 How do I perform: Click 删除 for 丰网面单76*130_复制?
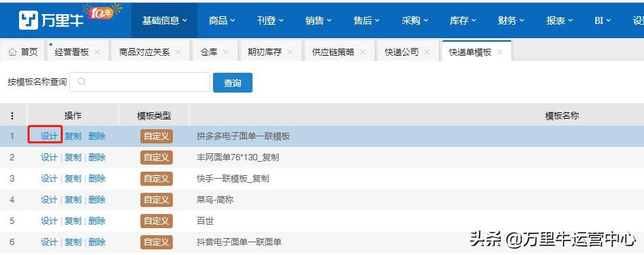pos(97,157)
